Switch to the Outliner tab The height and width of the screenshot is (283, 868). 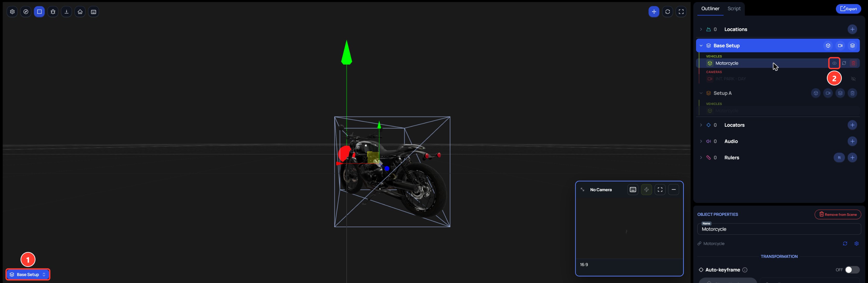710,9
